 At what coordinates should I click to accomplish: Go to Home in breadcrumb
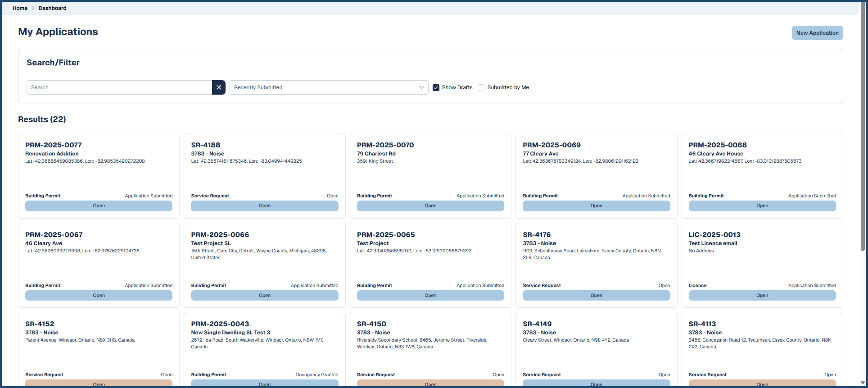pyautogui.click(x=20, y=8)
